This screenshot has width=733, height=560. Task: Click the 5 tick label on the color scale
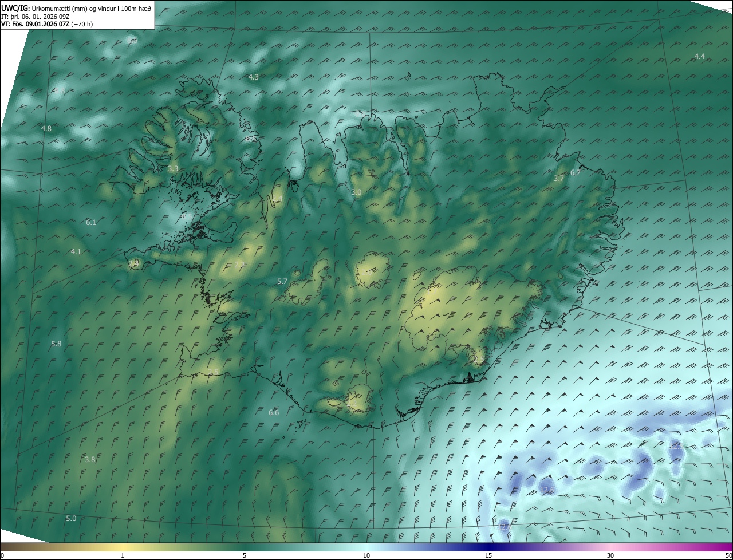245,556
